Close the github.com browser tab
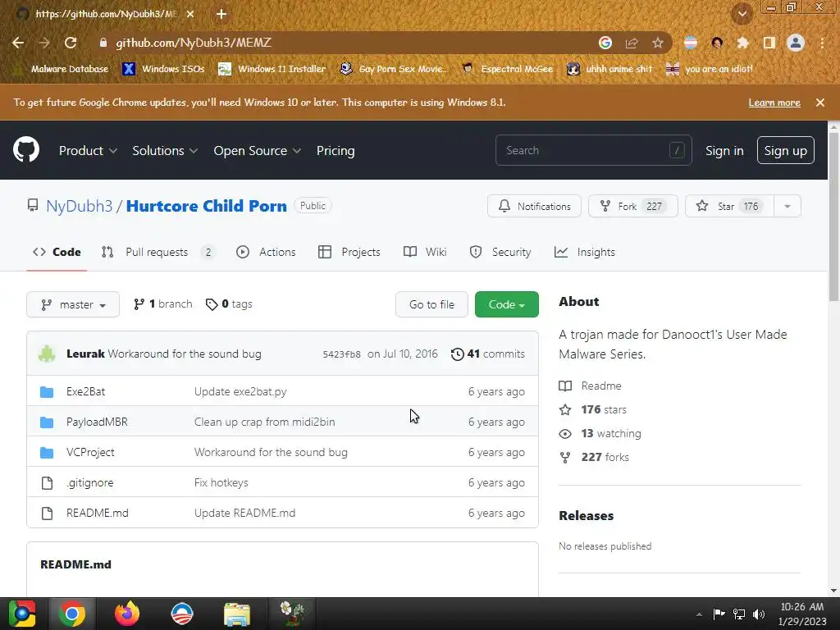This screenshot has width=840, height=630. 190,14
